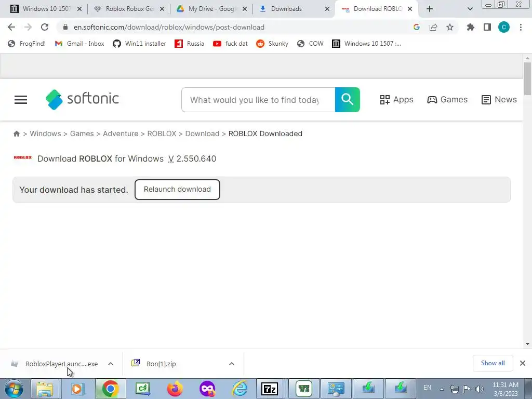
Task: Open the Chrome profile avatar C
Action: pos(504,27)
